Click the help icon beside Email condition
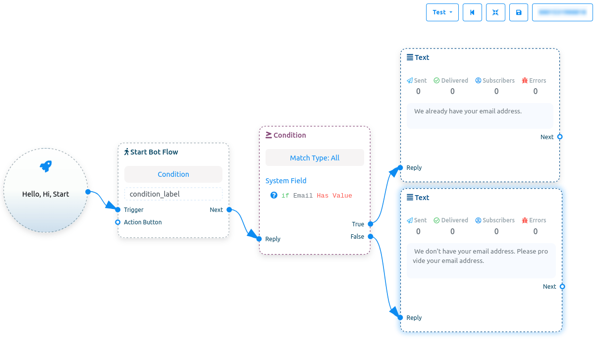Screen dimensions: 596x364 (273, 195)
